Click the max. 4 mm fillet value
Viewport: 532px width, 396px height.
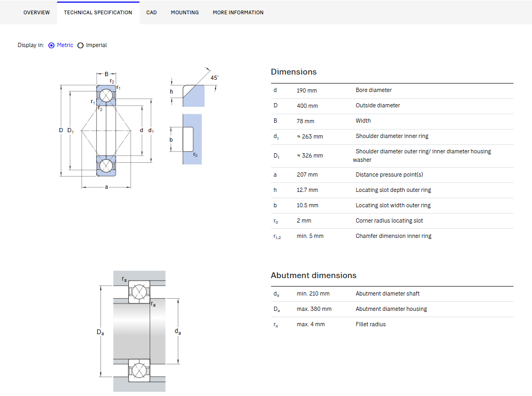point(311,324)
